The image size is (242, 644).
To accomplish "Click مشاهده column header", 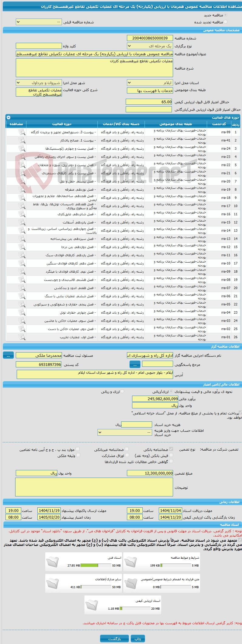I will 16,124.
